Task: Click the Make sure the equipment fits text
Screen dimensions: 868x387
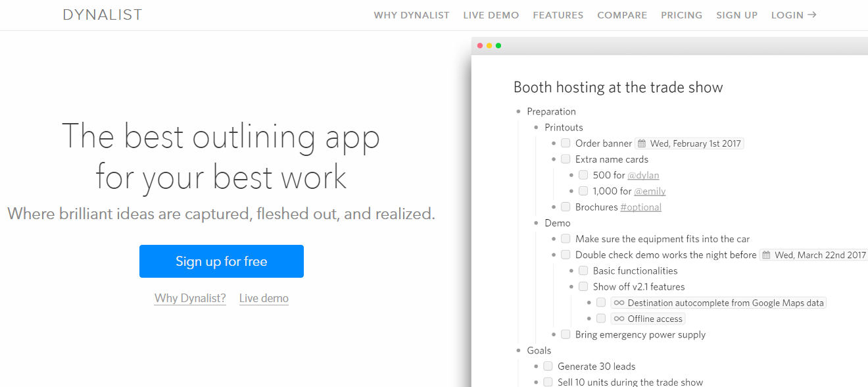Action: (x=662, y=239)
